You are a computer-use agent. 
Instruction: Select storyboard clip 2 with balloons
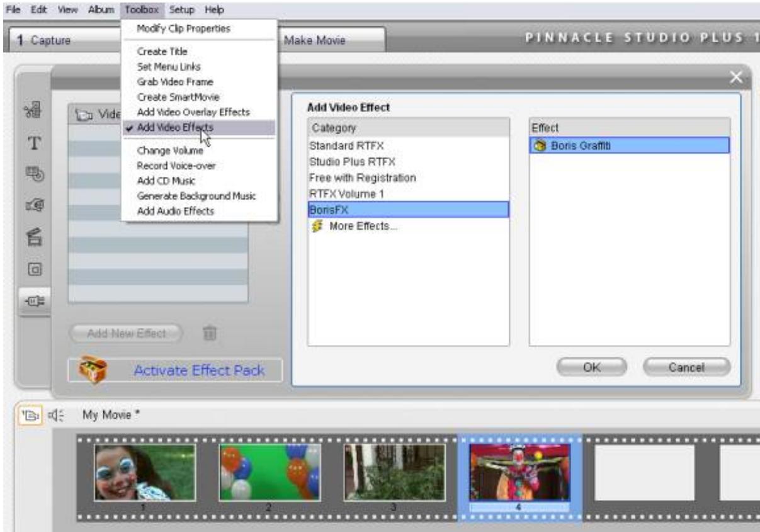pos(270,472)
